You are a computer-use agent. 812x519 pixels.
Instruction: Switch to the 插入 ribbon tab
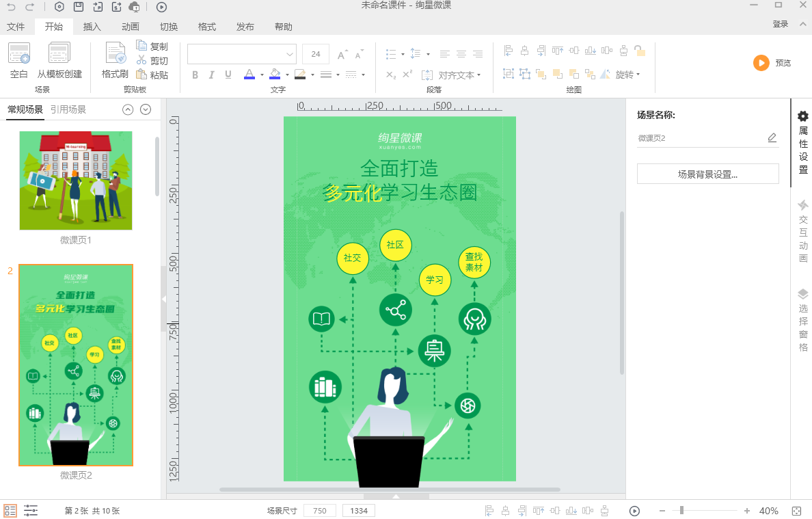(93, 27)
